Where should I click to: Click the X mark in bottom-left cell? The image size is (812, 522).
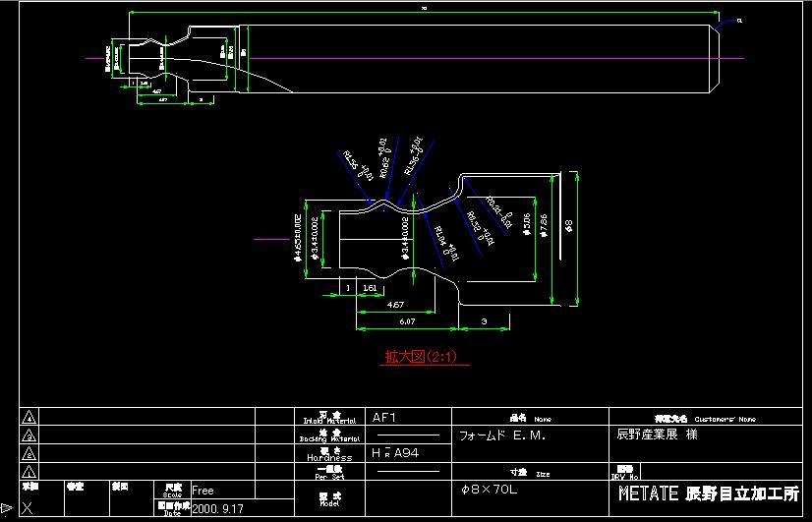coord(27,508)
